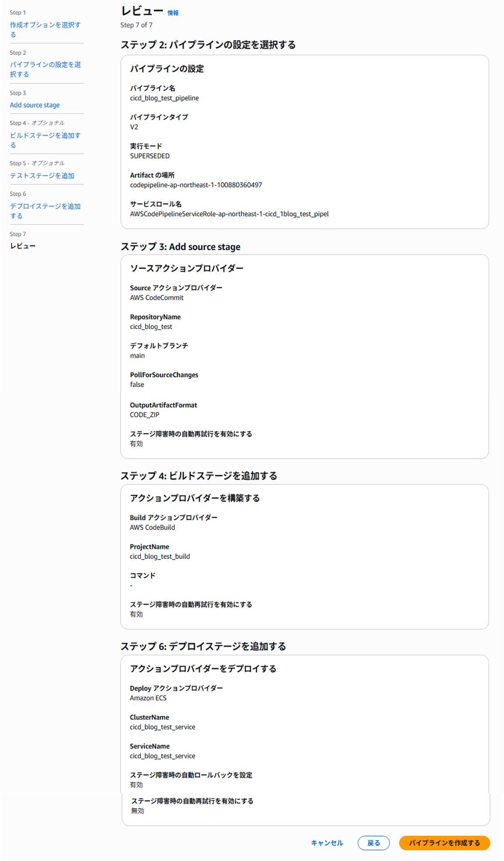Select ServiceName value cicd_blog_test_service
The image size is (504, 861).
click(162, 756)
